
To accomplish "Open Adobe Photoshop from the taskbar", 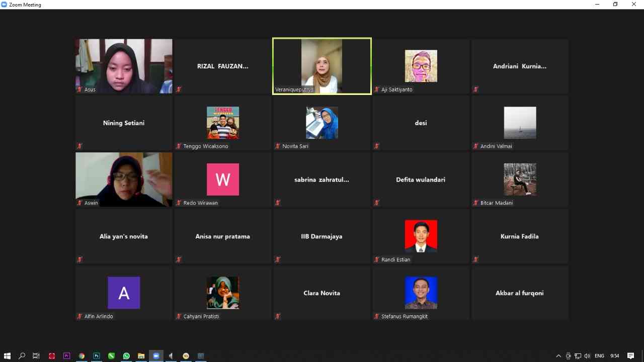I will [97, 356].
